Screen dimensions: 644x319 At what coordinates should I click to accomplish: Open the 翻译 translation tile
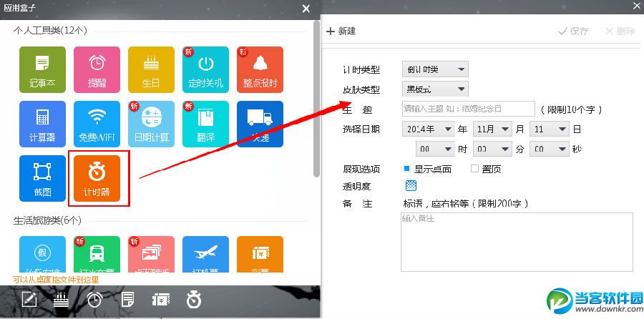(x=206, y=124)
